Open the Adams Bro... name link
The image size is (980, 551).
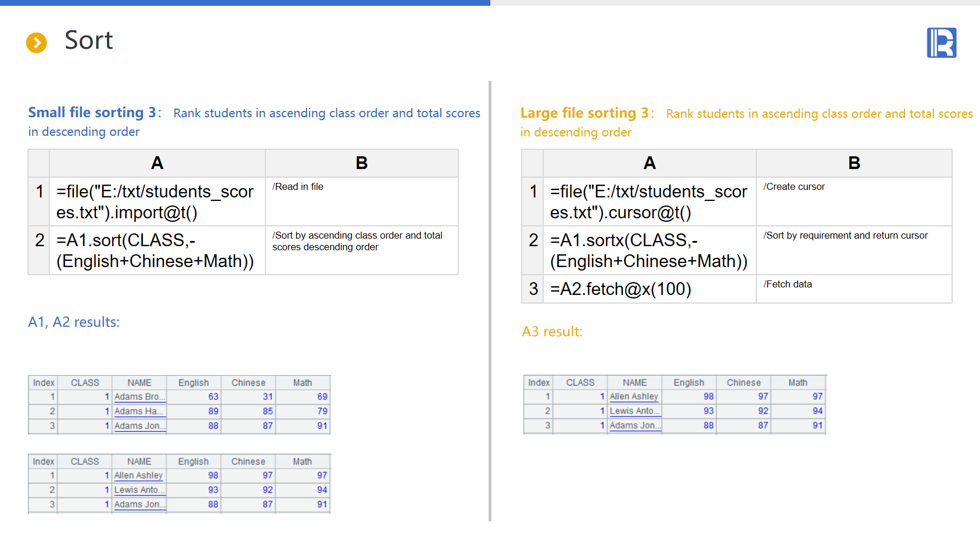(139, 397)
